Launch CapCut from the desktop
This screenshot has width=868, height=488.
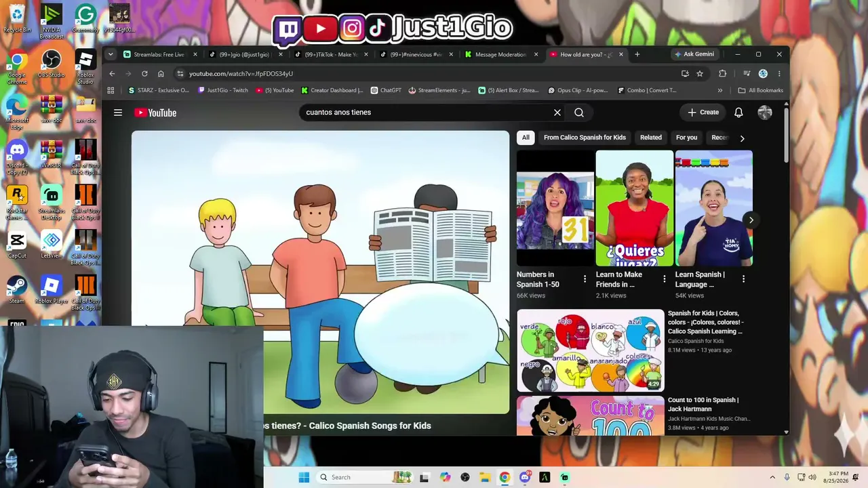click(x=17, y=245)
